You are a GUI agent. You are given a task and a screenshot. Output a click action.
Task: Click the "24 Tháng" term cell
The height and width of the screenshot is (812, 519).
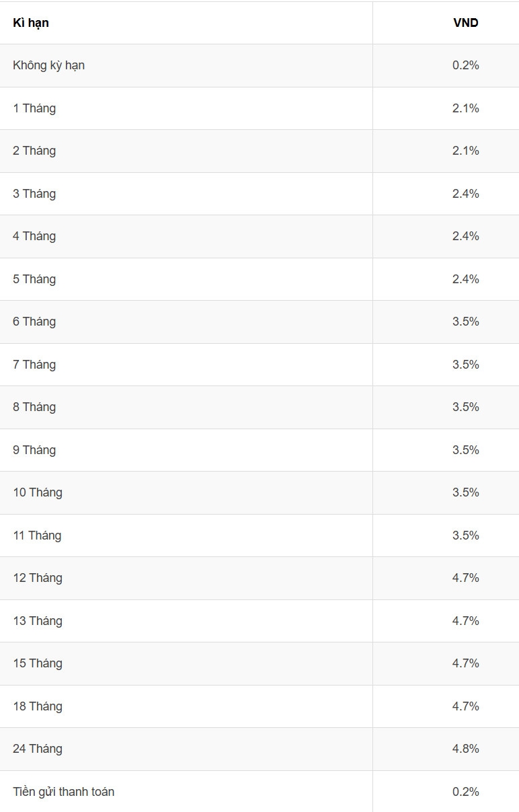[x=38, y=749]
